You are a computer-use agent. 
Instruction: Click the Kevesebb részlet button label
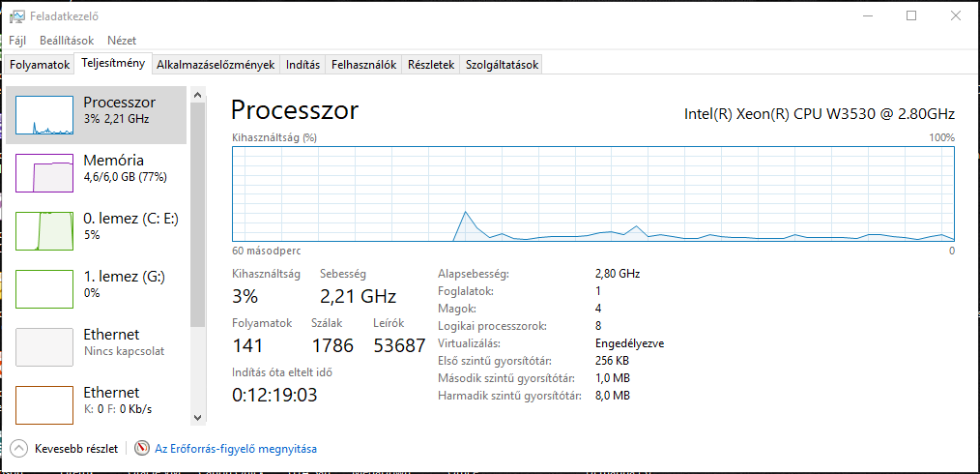(x=76, y=448)
